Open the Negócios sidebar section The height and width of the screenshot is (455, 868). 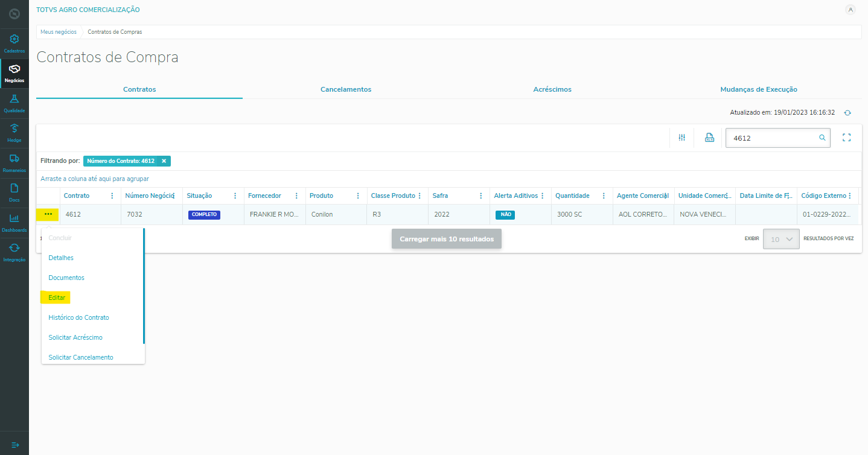coord(14,73)
